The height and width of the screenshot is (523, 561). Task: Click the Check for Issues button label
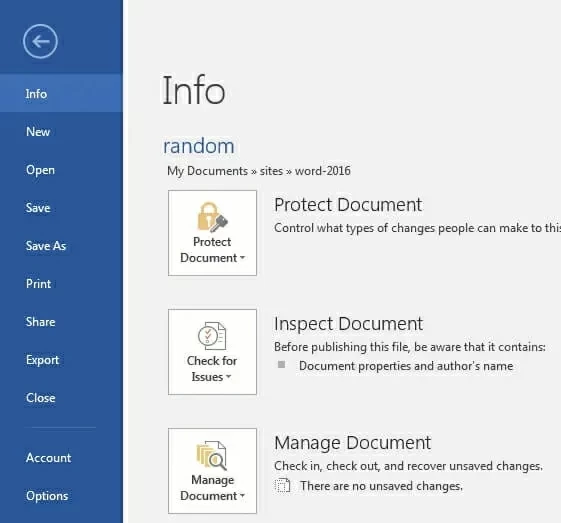(x=212, y=368)
